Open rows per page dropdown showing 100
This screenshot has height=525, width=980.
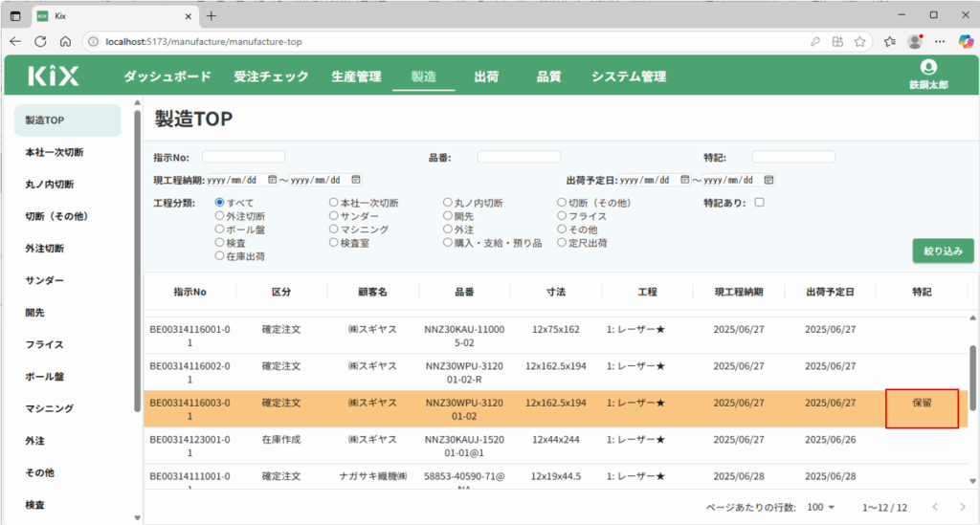(820, 507)
